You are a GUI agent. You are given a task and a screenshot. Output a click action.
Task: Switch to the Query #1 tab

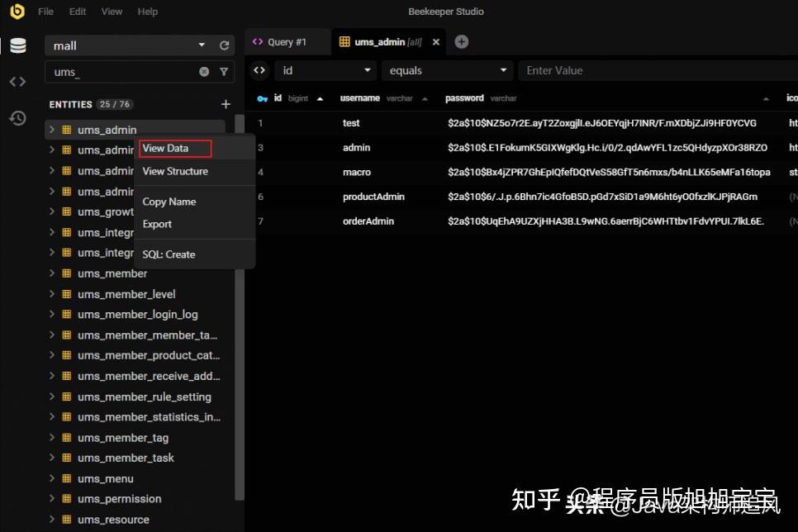pos(287,42)
